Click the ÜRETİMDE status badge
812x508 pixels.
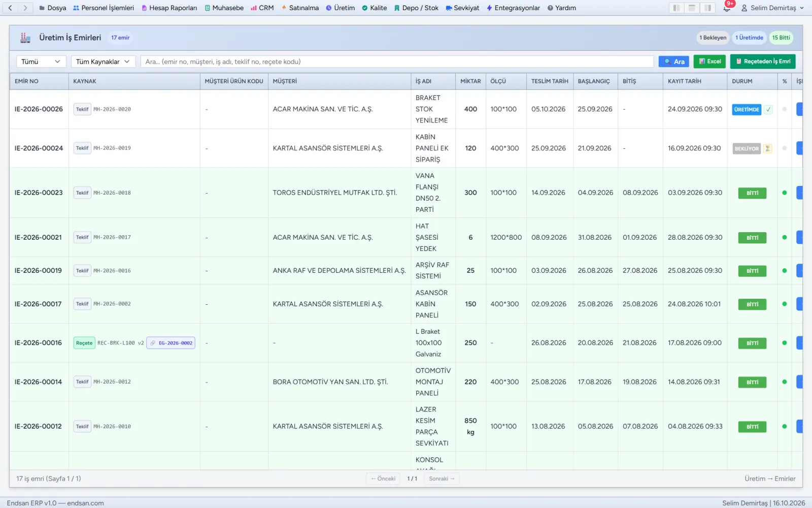[747, 109]
